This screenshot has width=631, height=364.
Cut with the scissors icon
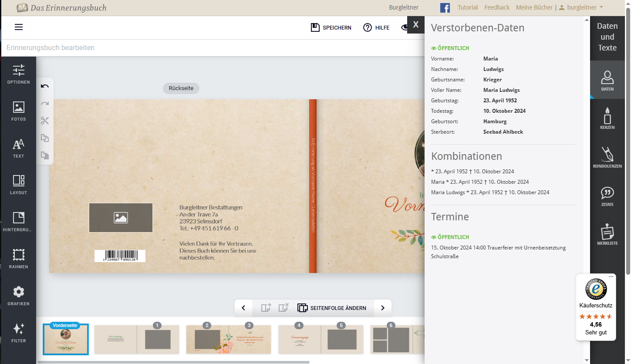point(45,121)
